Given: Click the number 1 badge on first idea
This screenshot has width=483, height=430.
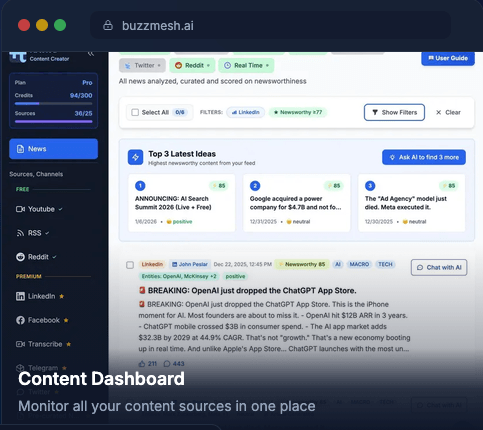Looking at the screenshot, I should click(140, 186).
